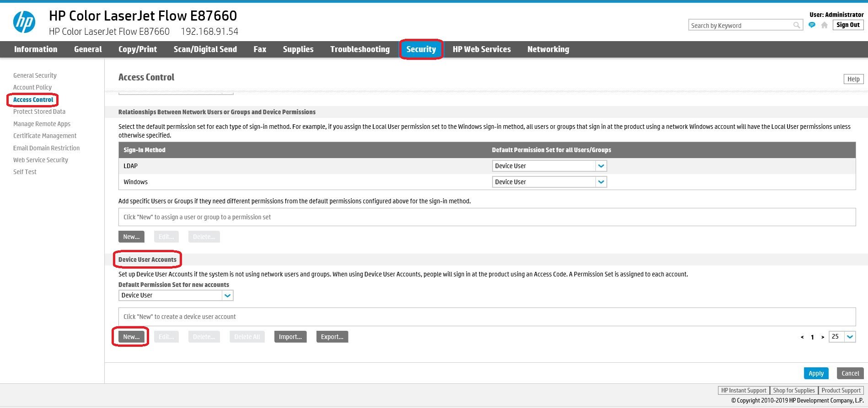Go to next page arrow
868x408 pixels.
point(823,337)
